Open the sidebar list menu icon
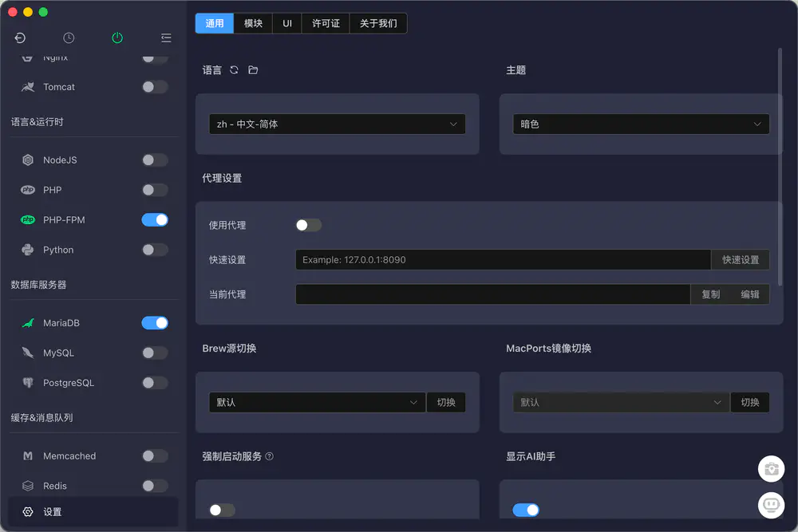 pos(166,38)
